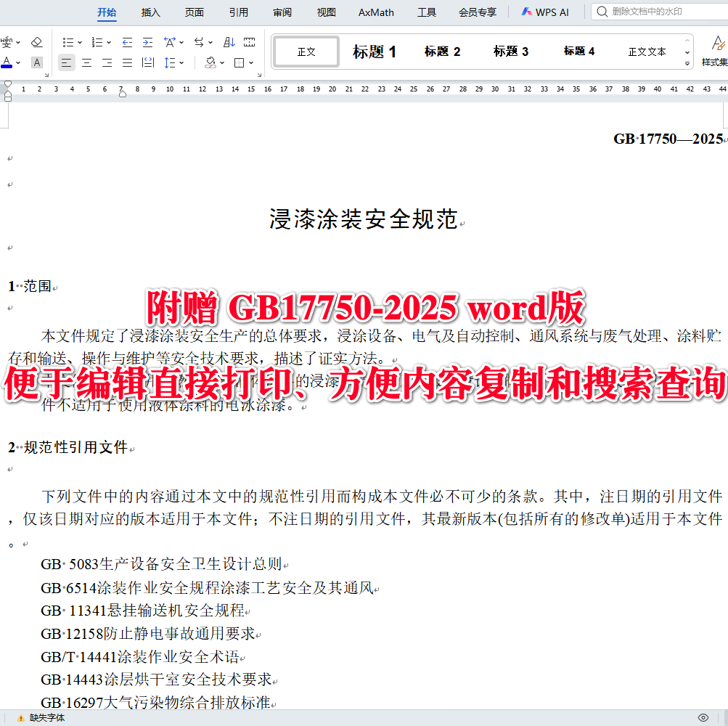The width and height of the screenshot is (728, 726).
Task: Open the font color dropdown arrow
Action: tap(18, 62)
